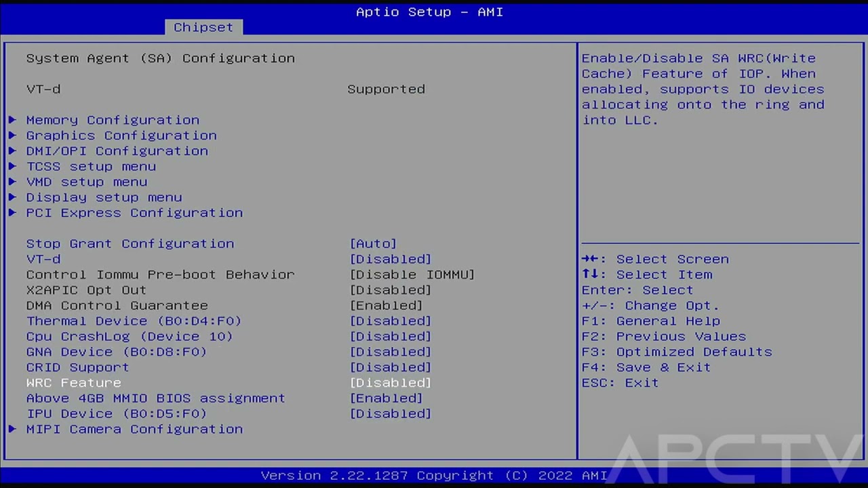This screenshot has width=868, height=488.
Task: Select GNA Device (B0:D8:F0) label
Action: pyautogui.click(x=117, y=352)
